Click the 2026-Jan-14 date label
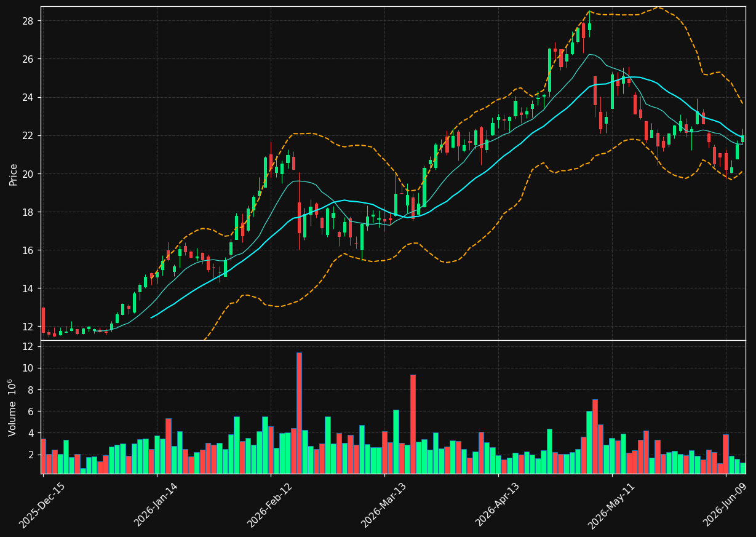The image size is (756, 537). [156, 505]
